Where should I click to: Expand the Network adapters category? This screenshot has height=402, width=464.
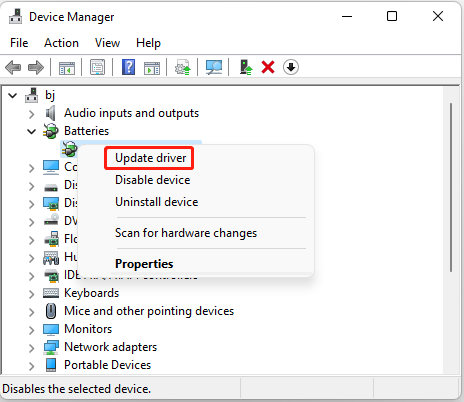[x=32, y=348]
